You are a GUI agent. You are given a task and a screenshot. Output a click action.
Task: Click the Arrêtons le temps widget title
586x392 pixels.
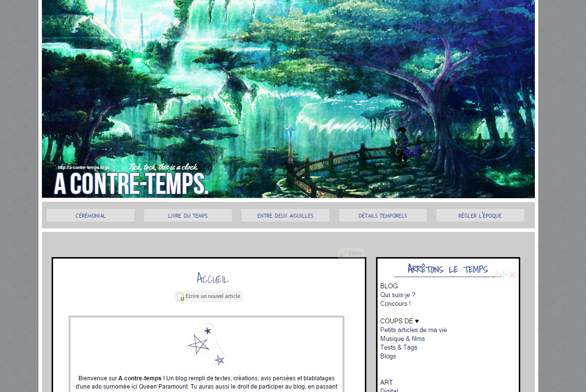(x=448, y=269)
